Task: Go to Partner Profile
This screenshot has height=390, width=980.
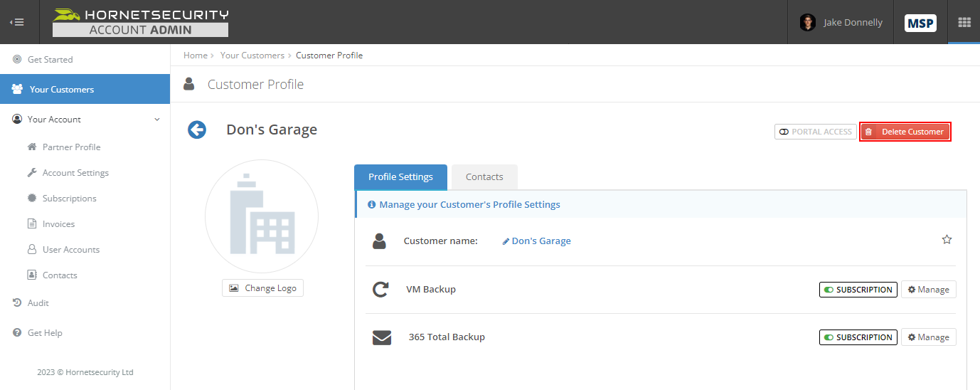Action: coord(71,147)
